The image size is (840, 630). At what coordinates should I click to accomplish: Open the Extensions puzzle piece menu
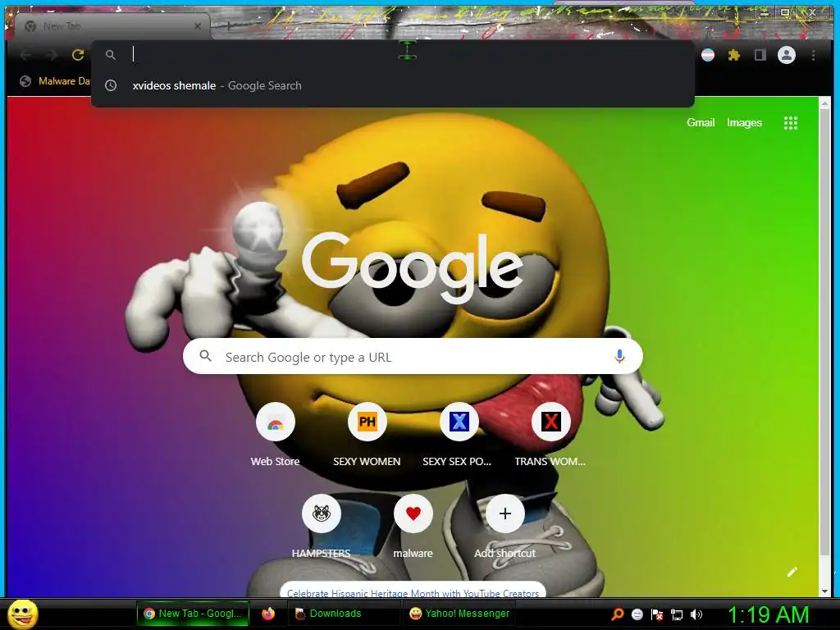click(x=734, y=55)
